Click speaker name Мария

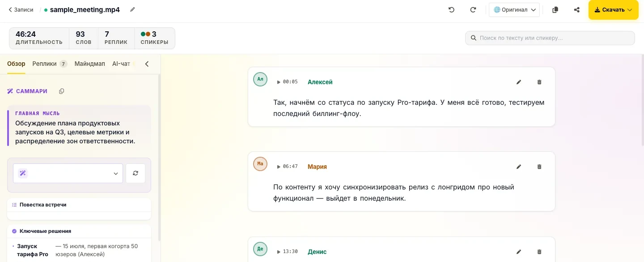pyautogui.click(x=317, y=167)
